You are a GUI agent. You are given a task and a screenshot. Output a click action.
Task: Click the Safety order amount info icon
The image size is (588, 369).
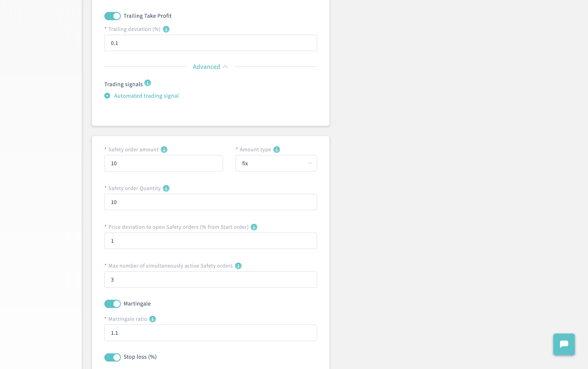coord(165,150)
